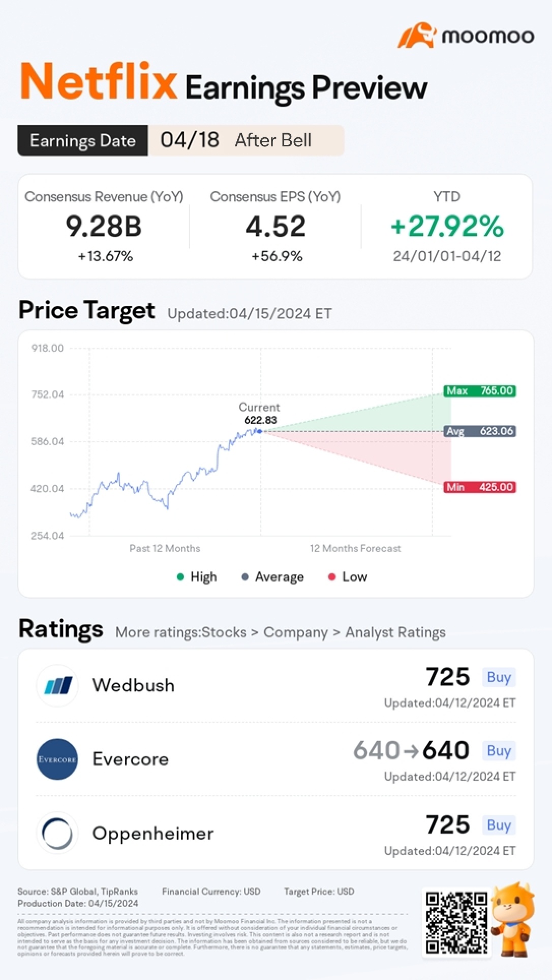
Task: Open the Analyst Ratings breadcrumb link
Action: click(395, 633)
